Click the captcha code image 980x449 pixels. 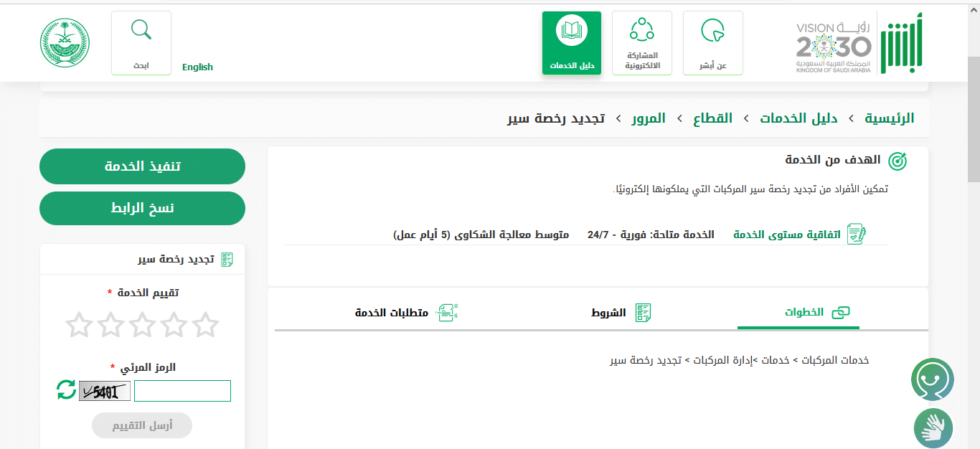point(105,391)
